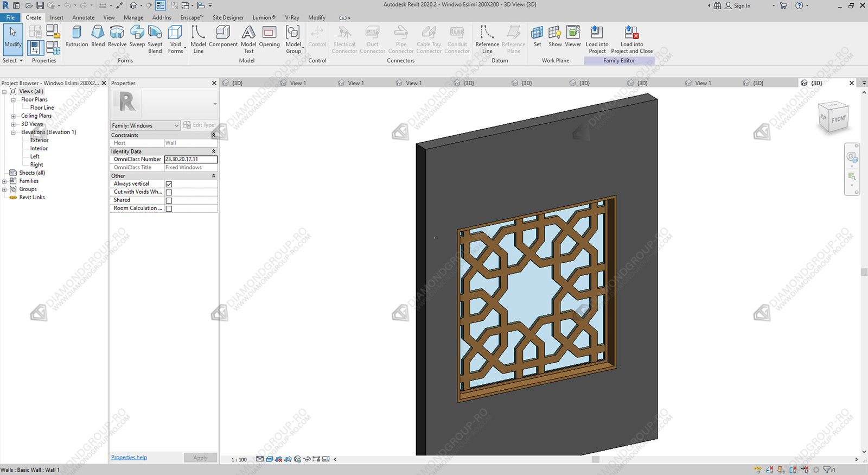Collapse the Other properties section
The height and width of the screenshot is (475, 868).
coord(213,176)
